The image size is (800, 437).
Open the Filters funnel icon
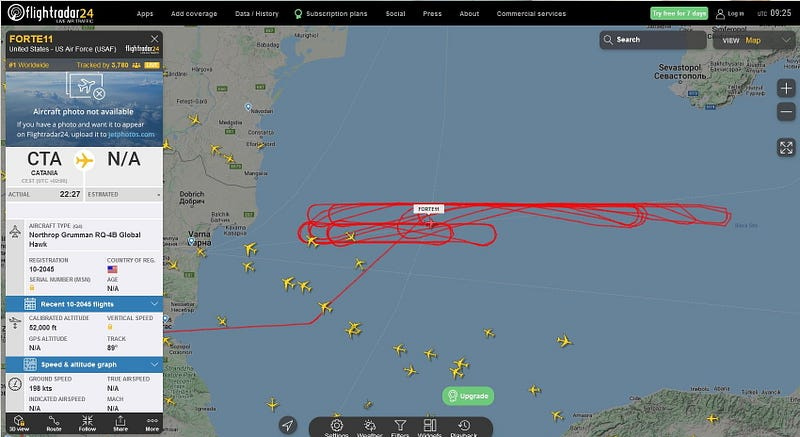tap(400, 427)
